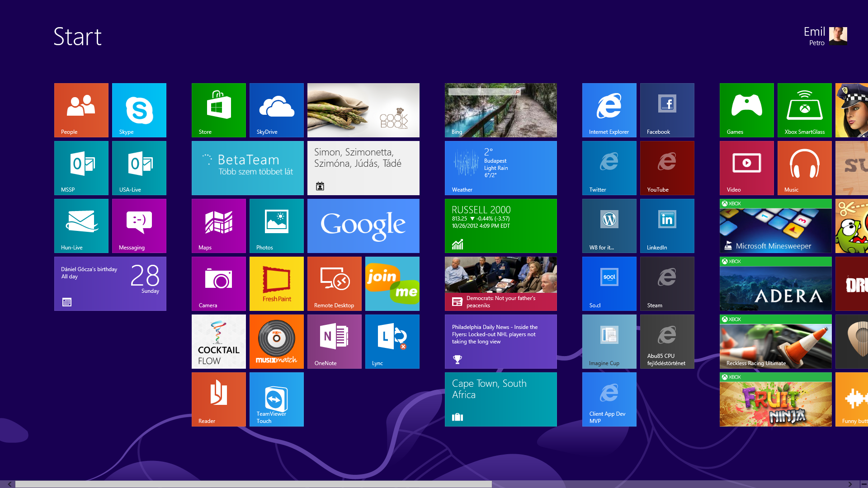Image resolution: width=868 pixels, height=488 pixels.
Task: Open the Video tile
Action: [x=747, y=168]
